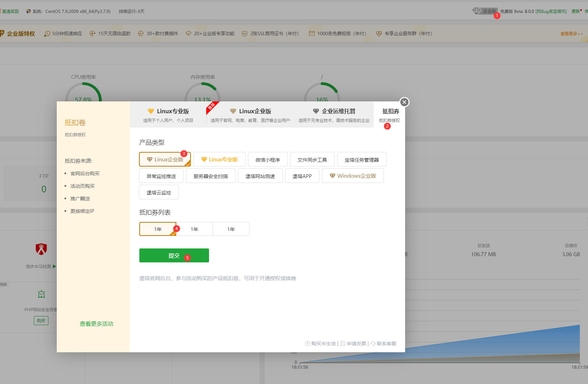This screenshot has height=384, width=588.
Task: Click the 联系客服 headset icon
Action: tap(373, 344)
